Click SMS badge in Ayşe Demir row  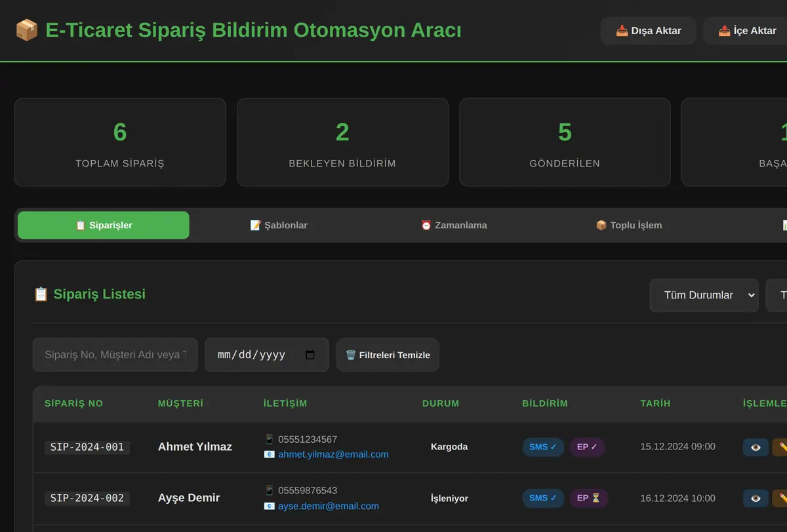coord(543,498)
